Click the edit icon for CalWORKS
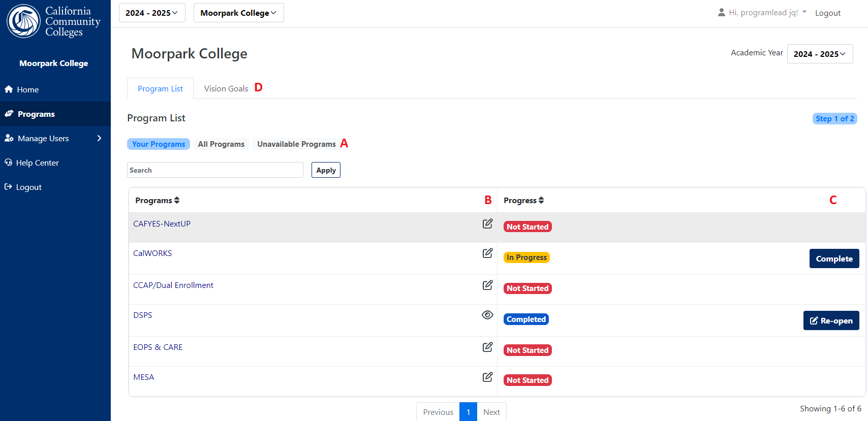Screen dimensions: 868x421 (487, 253)
